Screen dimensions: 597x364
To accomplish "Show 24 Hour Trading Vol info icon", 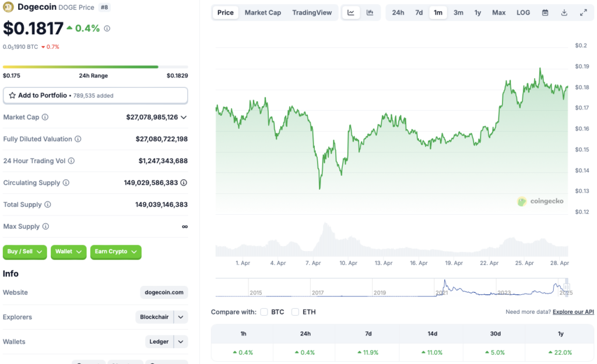I will coord(71,161).
